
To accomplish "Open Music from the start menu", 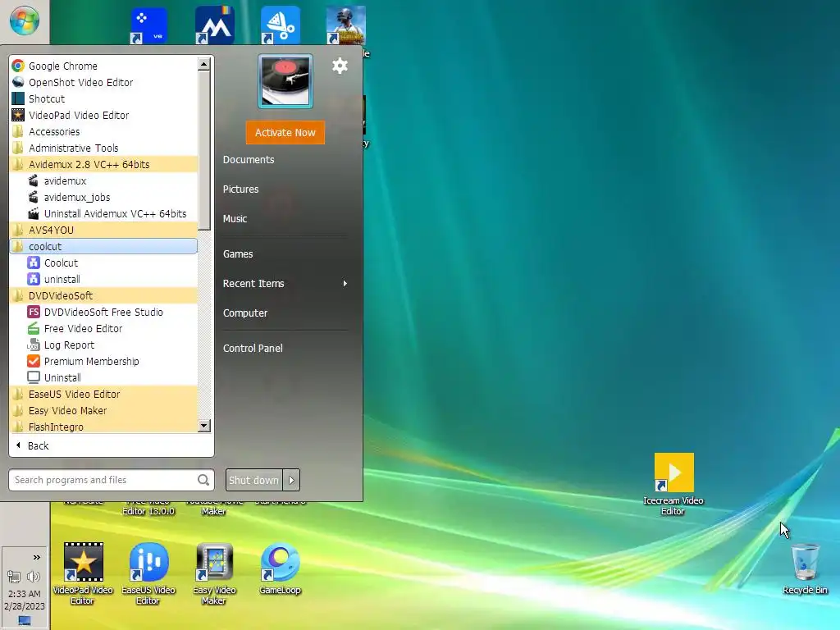I will (x=235, y=218).
